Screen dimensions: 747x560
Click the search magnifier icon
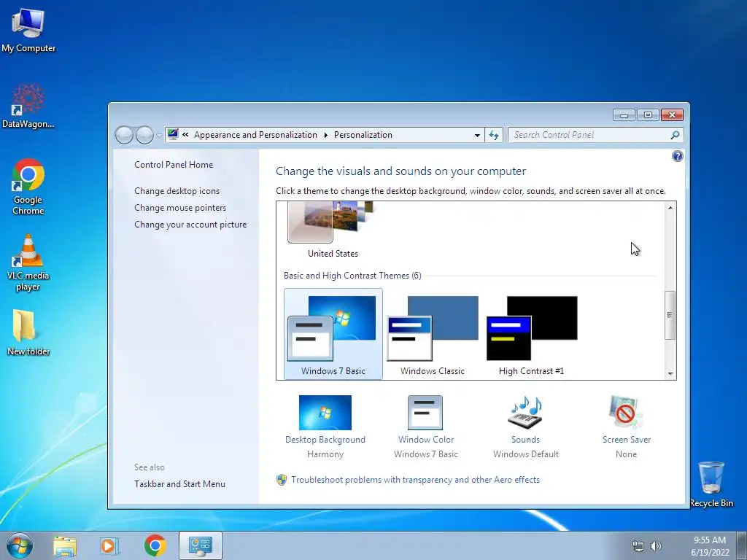[675, 135]
